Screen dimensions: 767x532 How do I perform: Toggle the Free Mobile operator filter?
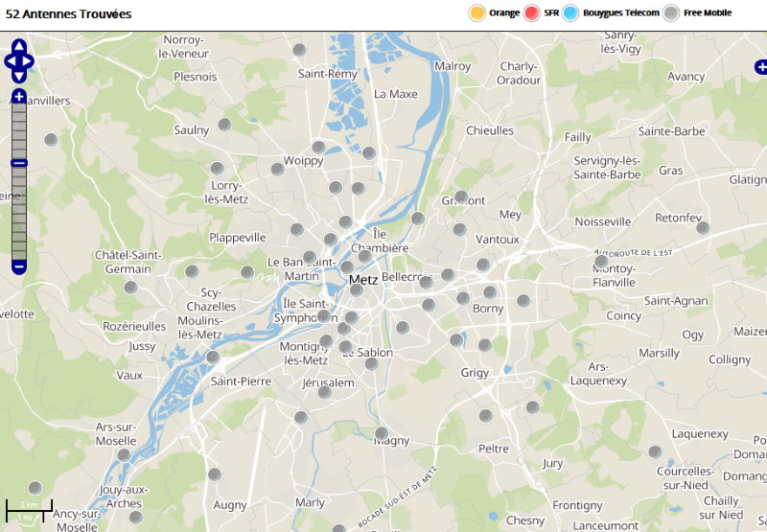(x=672, y=12)
